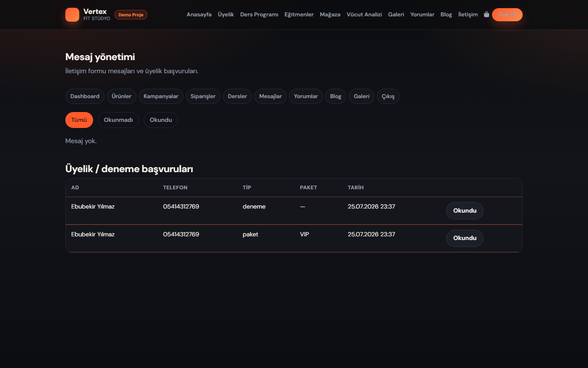Open the Blog admin pill
This screenshot has height=368, width=588.
tap(336, 96)
